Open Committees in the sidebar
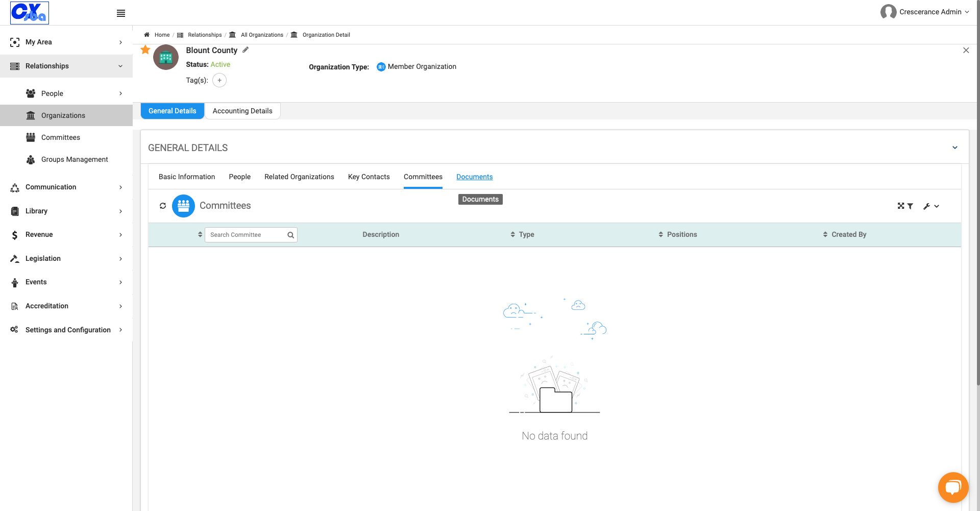Viewport: 980px width, 511px height. (x=66, y=137)
